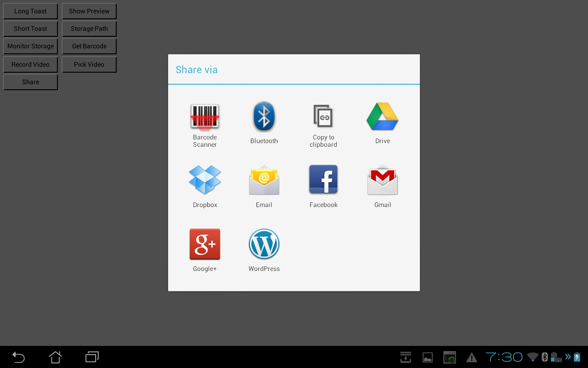
Task: Tap the Get Barcode button
Action: (89, 46)
